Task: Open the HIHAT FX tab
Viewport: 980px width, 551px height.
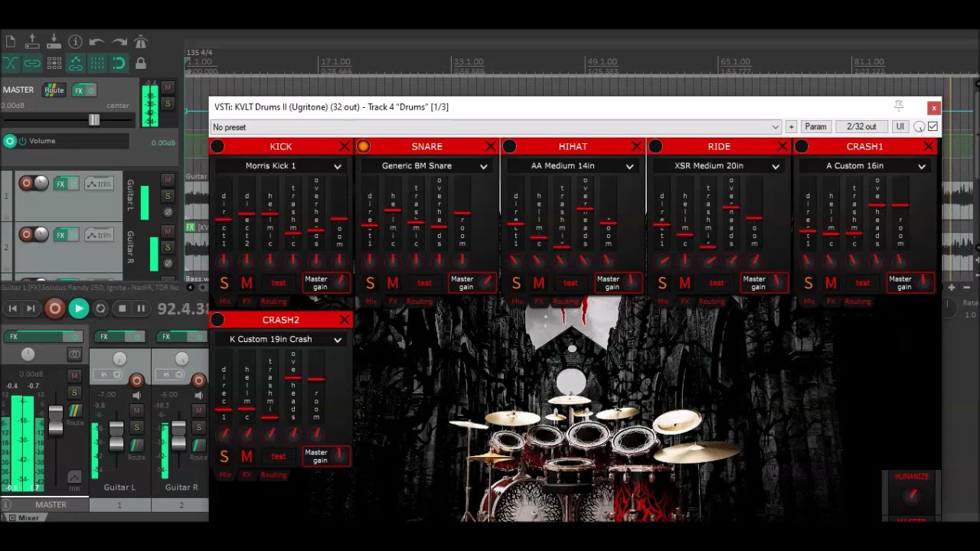Action: click(539, 302)
